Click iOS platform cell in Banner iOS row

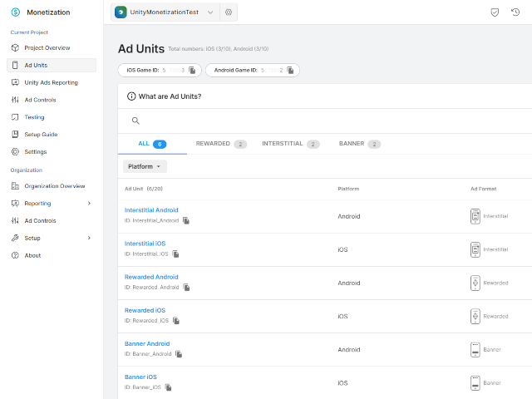point(342,382)
